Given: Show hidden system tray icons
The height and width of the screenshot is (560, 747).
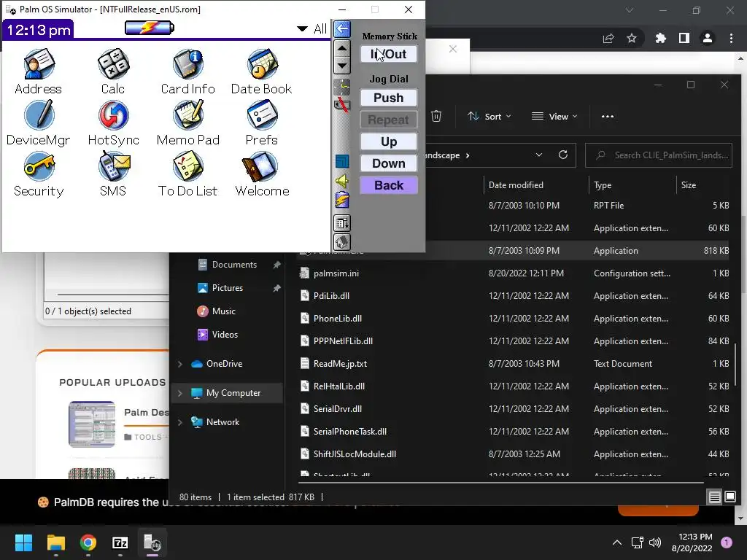Looking at the screenshot, I should pyautogui.click(x=617, y=542).
